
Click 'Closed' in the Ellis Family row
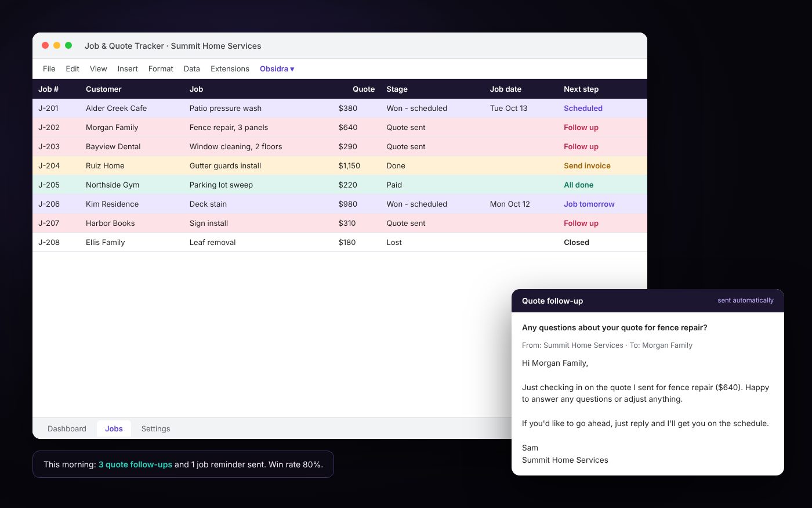[x=577, y=242]
